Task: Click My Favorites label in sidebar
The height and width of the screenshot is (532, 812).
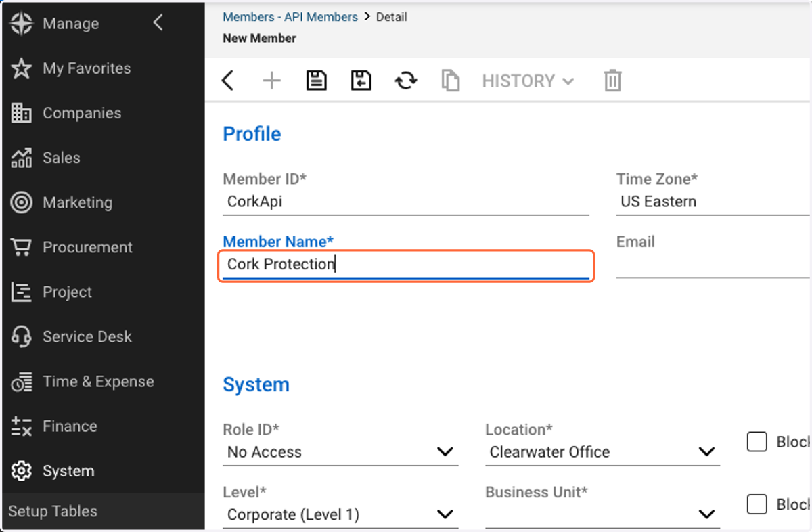Action: (x=87, y=68)
